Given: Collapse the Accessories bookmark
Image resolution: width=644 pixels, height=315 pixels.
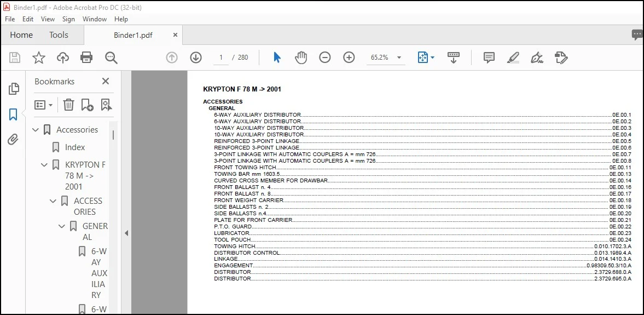Looking at the screenshot, I should [x=36, y=130].
